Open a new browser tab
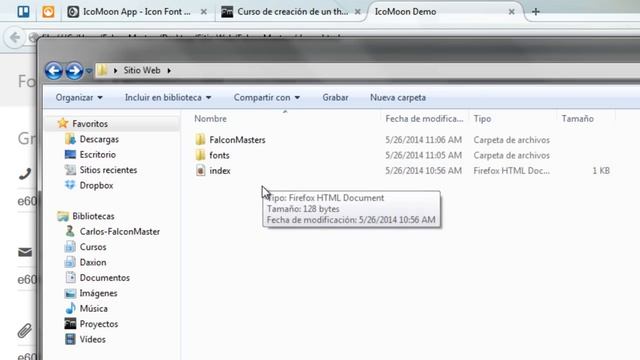Viewport: 640px width, 360px height. point(536,12)
